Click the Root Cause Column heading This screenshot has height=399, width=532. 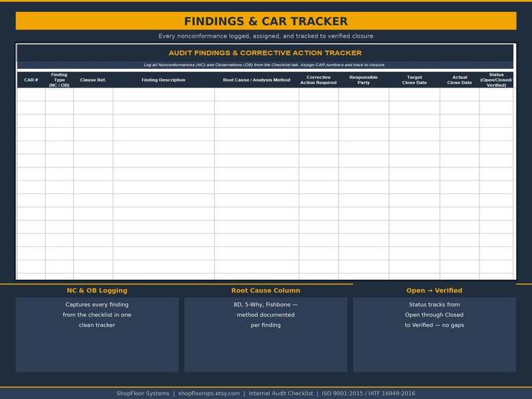(265, 291)
